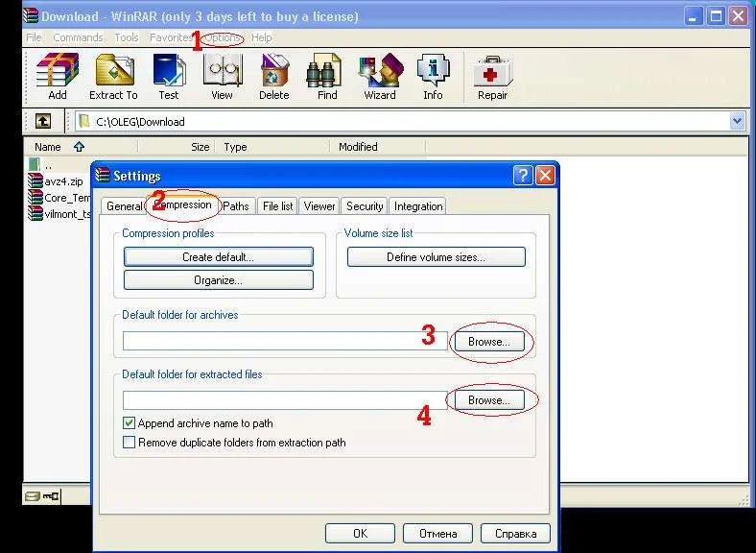Click the Info toolbar icon
756x553 pixels.
click(x=433, y=76)
